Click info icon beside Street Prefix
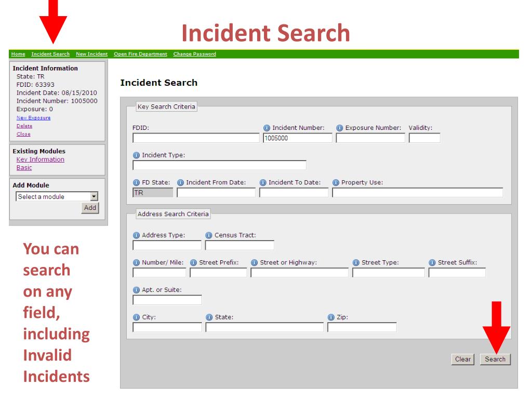Viewport: 532px width, 399px height. tap(194, 262)
